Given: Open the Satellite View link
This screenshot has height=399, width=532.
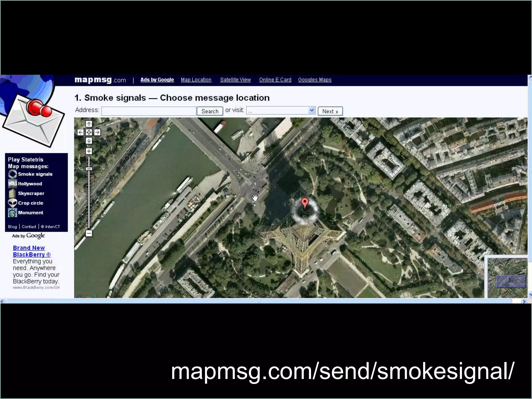Looking at the screenshot, I should coord(236,80).
